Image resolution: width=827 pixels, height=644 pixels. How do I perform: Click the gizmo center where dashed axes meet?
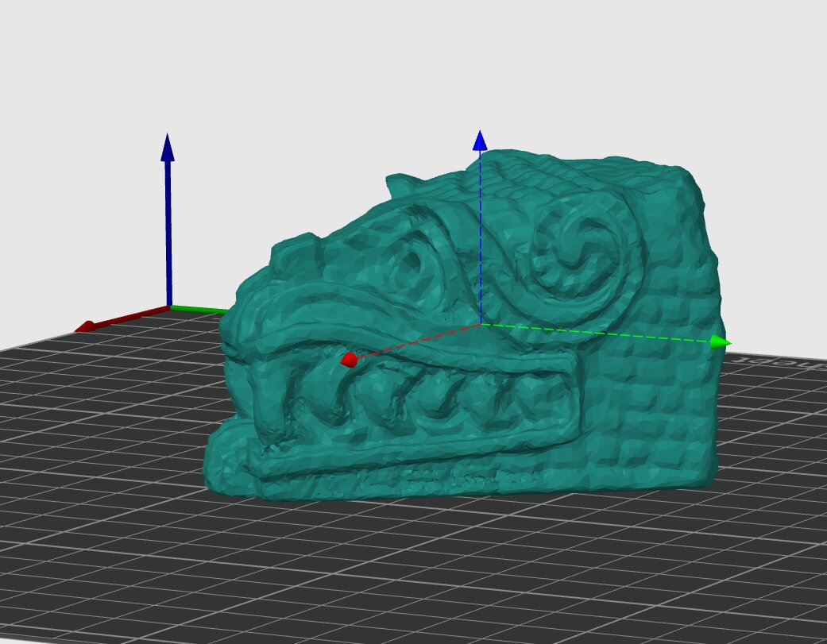(480, 324)
